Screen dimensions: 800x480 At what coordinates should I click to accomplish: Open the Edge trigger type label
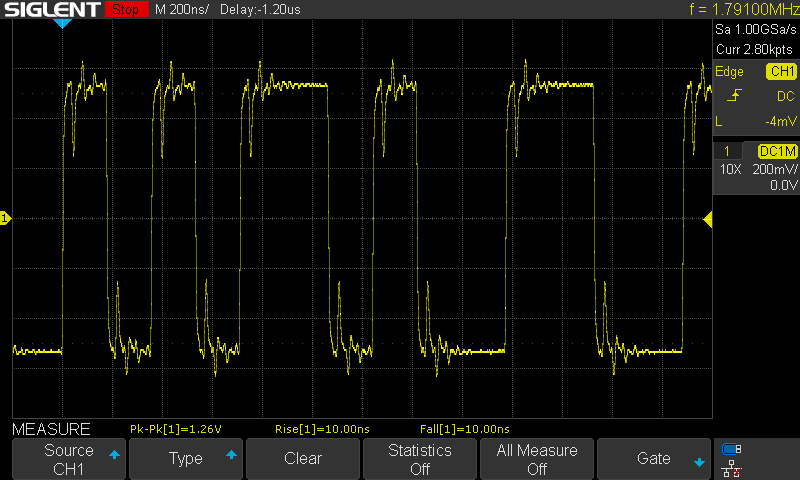729,72
